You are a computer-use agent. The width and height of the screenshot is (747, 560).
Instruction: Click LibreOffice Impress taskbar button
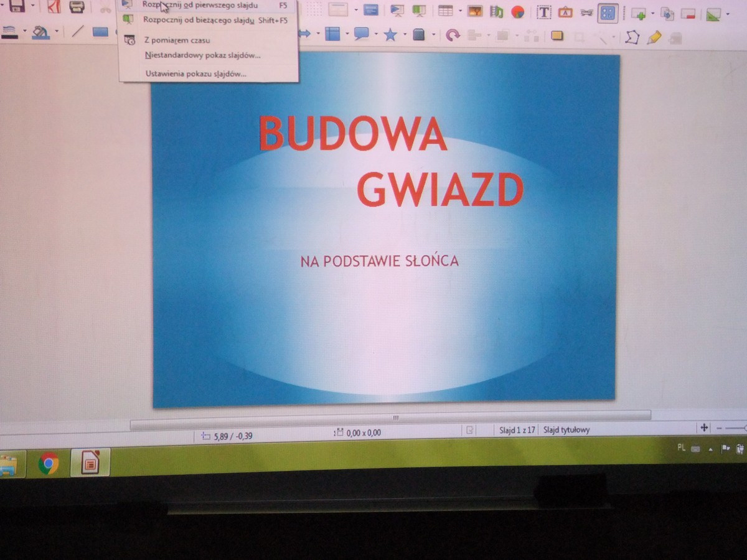90,462
